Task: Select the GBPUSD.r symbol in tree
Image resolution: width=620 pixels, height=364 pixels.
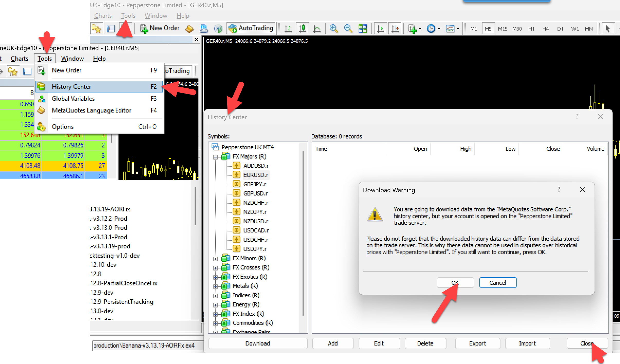Action: (x=255, y=193)
